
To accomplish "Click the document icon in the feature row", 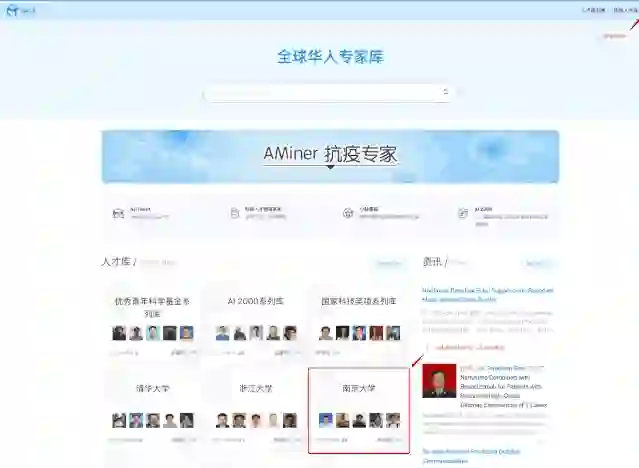I will 235,213.
